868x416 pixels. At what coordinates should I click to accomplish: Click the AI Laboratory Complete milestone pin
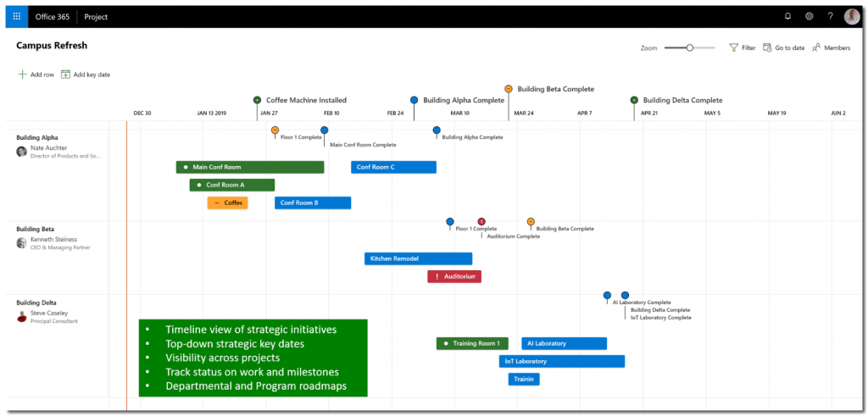[x=607, y=296]
